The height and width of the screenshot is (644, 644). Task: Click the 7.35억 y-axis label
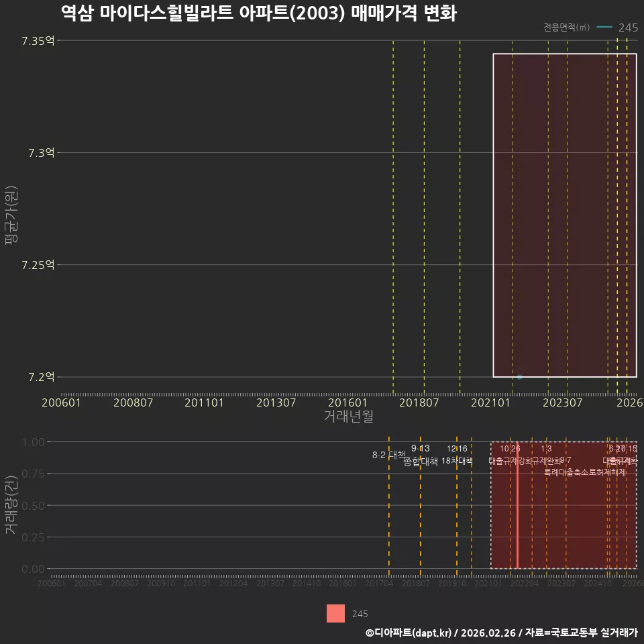(x=38, y=41)
